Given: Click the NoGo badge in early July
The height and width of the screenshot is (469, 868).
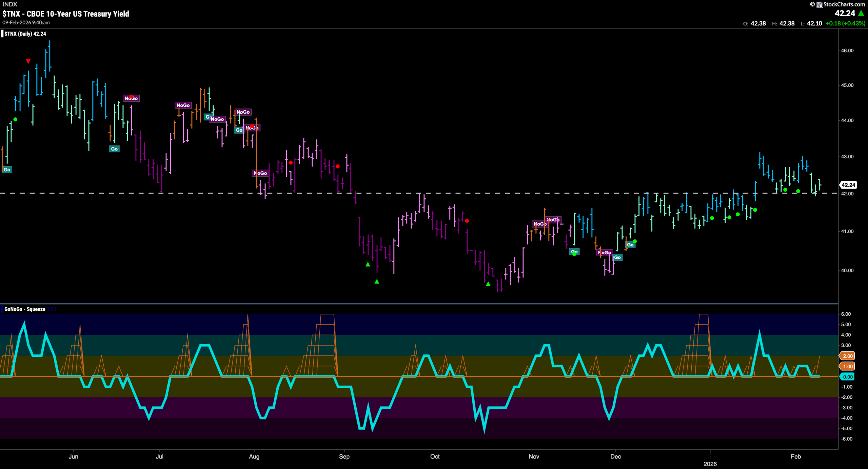Looking at the screenshot, I should (183, 105).
